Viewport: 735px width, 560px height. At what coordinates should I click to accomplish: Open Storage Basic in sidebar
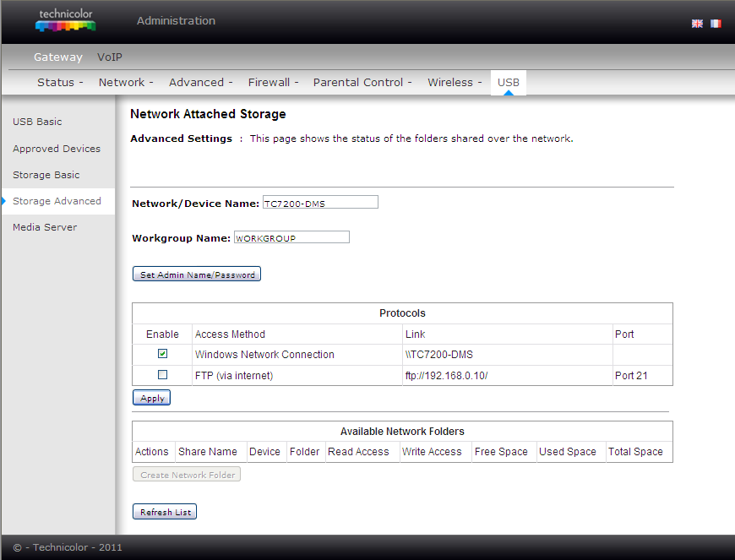coord(46,175)
